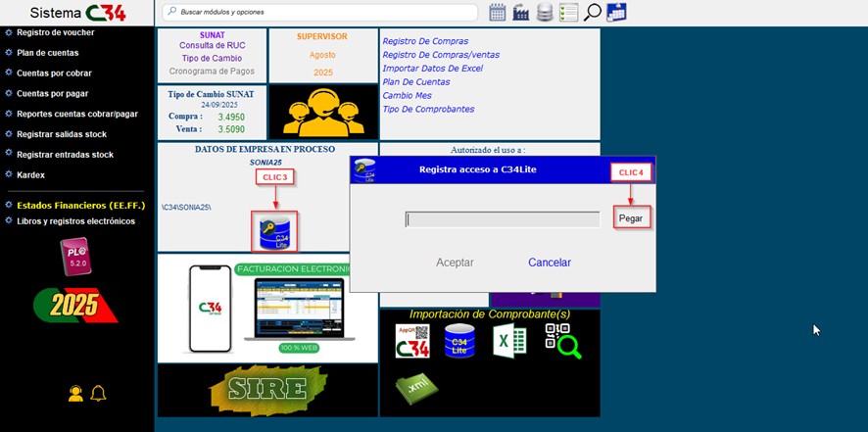The image size is (868, 432).
Task: Click the yellow notification bell icon
Action: 98,394
